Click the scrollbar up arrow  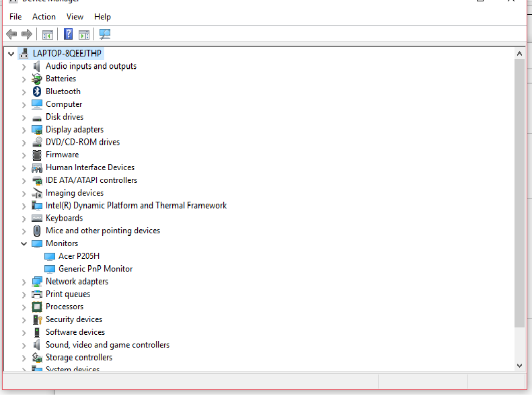pos(519,54)
